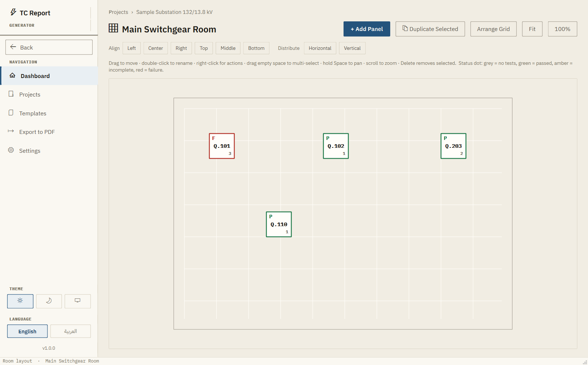Select panel Q.102 on the layout
Image resolution: width=588 pixels, height=365 pixels.
click(336, 146)
